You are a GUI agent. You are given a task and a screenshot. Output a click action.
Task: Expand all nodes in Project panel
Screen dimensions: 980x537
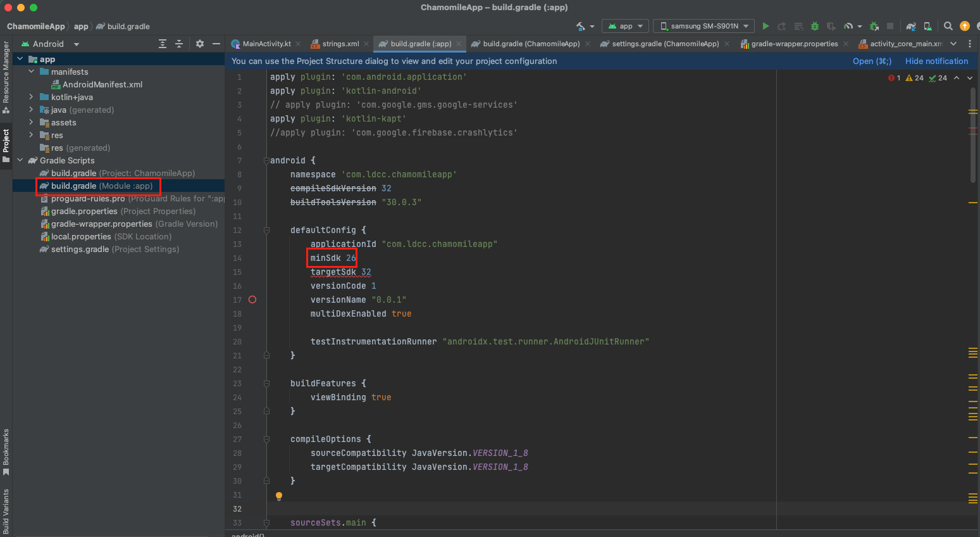pos(163,44)
